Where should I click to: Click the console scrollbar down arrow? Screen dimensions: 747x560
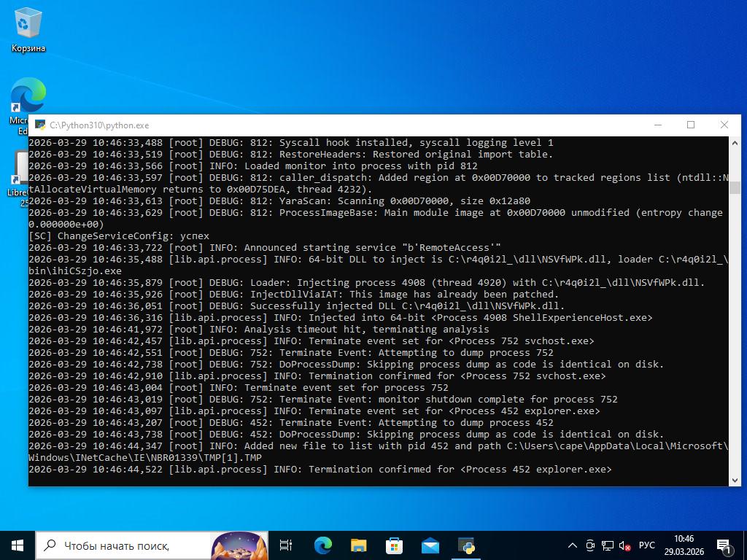coord(735,479)
